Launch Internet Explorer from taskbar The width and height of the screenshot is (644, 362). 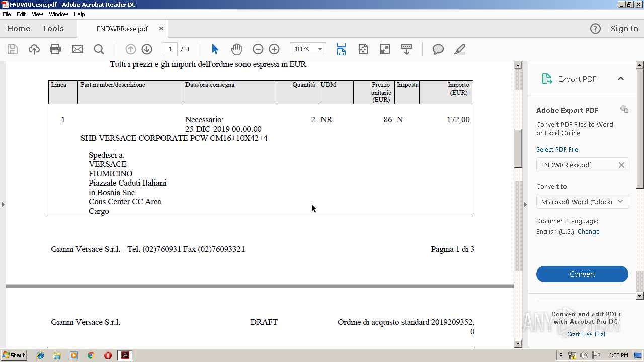(x=40, y=355)
